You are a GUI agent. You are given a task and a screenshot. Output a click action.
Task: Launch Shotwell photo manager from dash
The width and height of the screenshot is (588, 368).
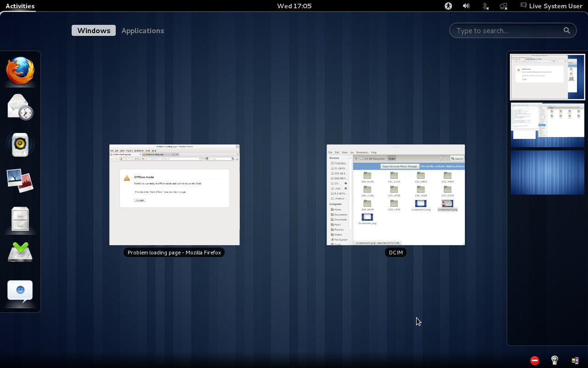(x=20, y=181)
